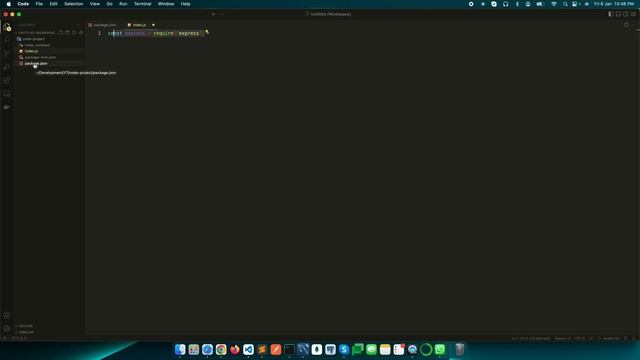This screenshot has width=640, height=360.
Task: Toggle the secondary side bar layout icon
Action: pos(626,14)
